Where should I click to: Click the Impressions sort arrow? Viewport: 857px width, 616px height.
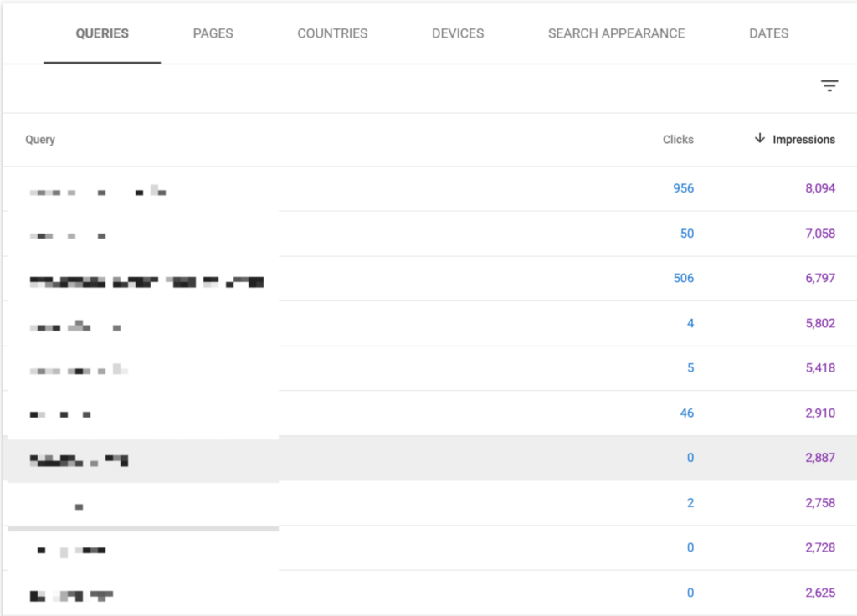tap(760, 139)
